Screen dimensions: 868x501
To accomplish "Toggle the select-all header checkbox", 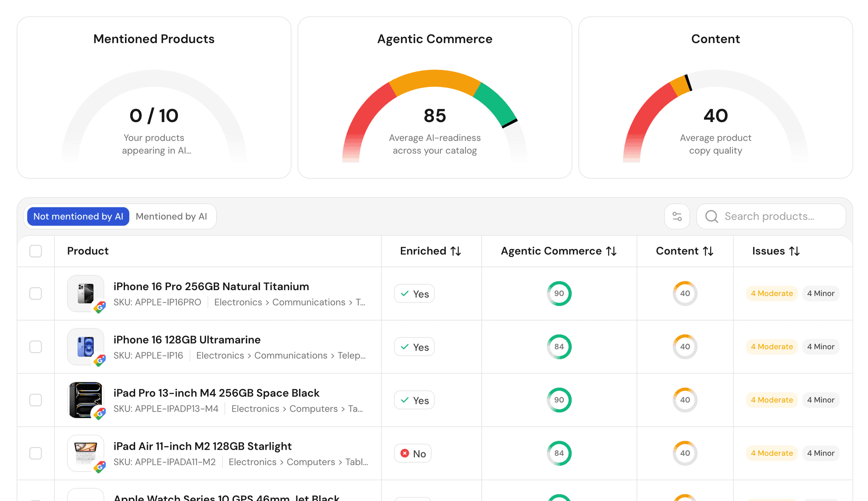I will (x=36, y=251).
